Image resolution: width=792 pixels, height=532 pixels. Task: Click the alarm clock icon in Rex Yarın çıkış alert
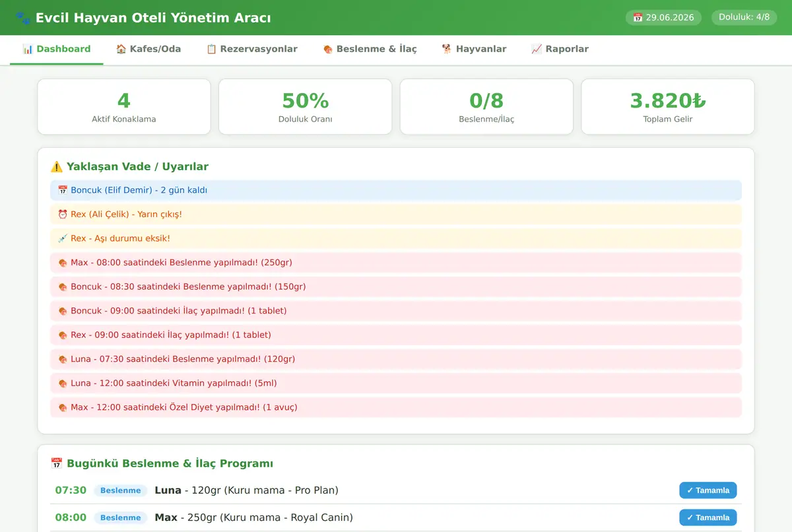tap(63, 215)
